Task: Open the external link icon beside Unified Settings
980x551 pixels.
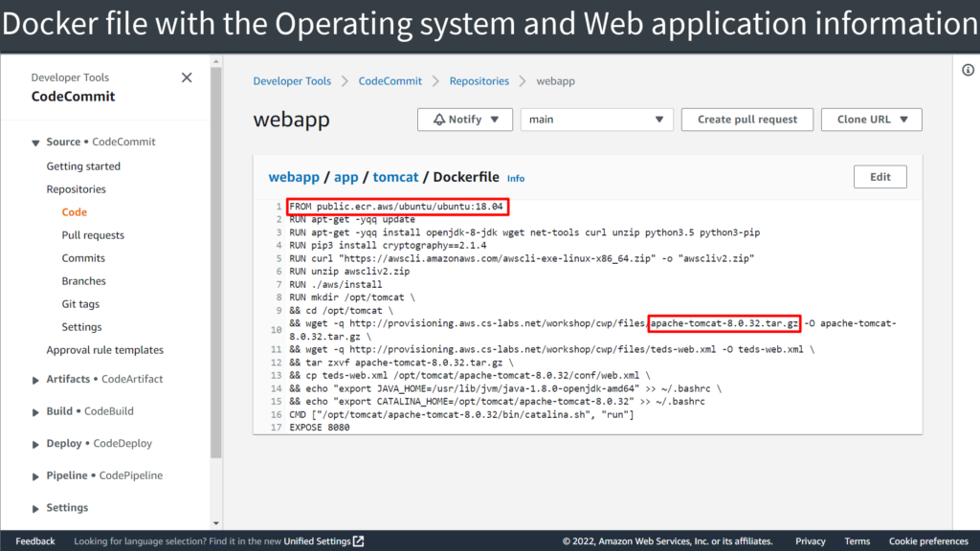Action: 358,541
